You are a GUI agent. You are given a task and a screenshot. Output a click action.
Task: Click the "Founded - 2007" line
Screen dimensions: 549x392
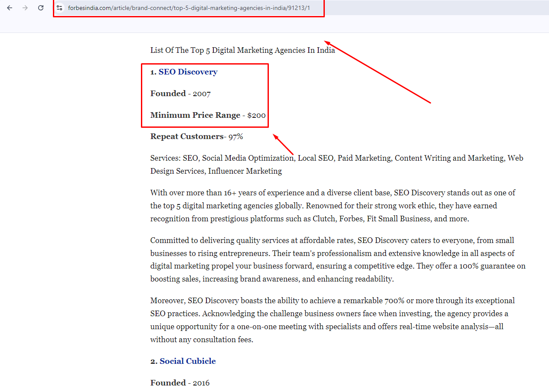(x=180, y=94)
